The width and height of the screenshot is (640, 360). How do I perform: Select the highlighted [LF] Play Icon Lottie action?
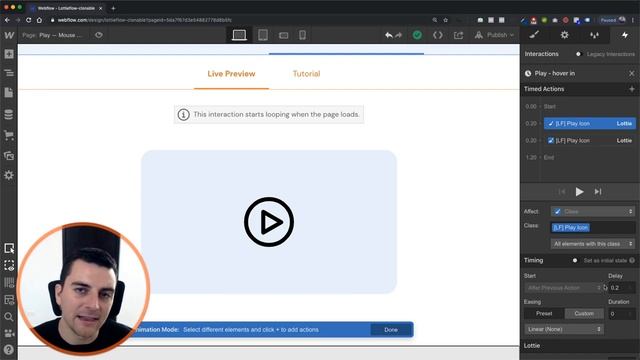point(590,123)
